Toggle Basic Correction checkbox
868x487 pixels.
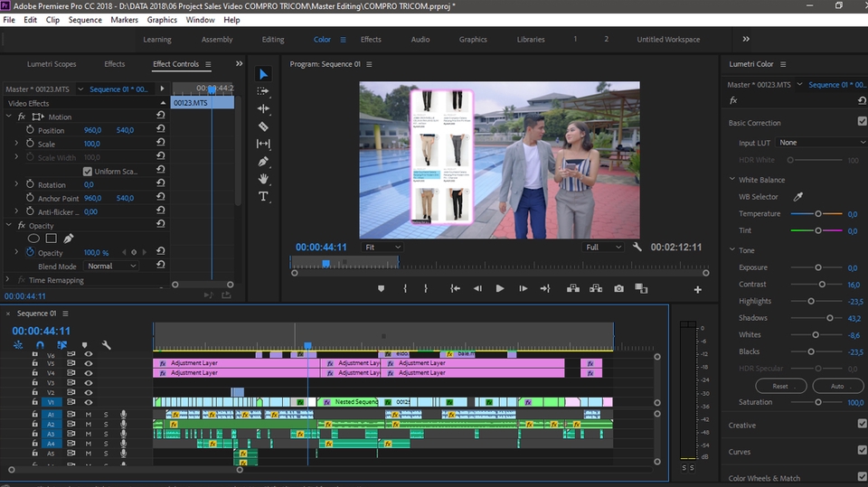point(862,121)
